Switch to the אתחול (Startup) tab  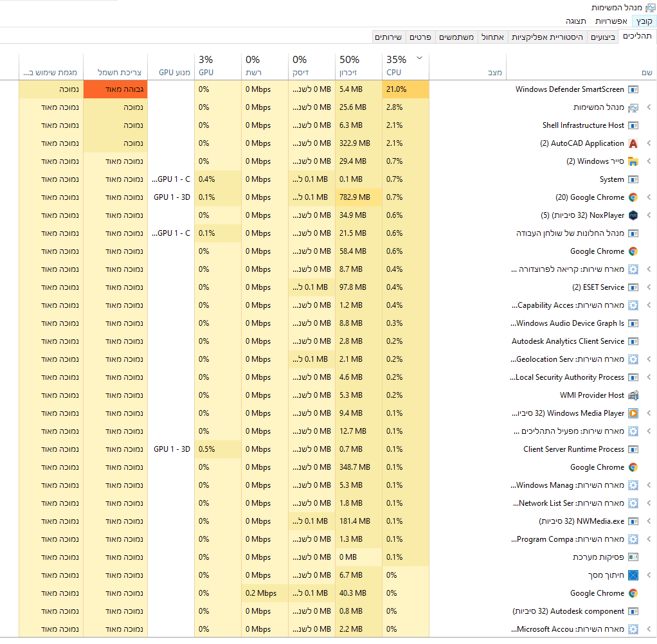pyautogui.click(x=492, y=37)
